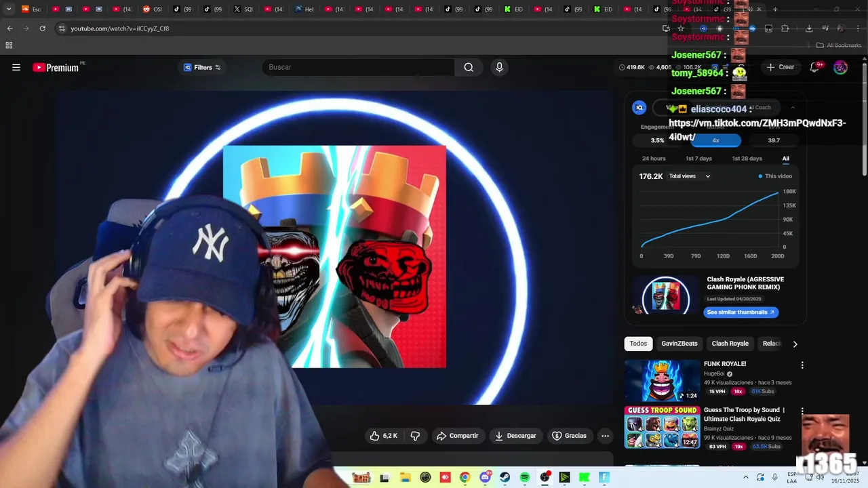
Task: Open browser downloads icon
Action: 809,28
